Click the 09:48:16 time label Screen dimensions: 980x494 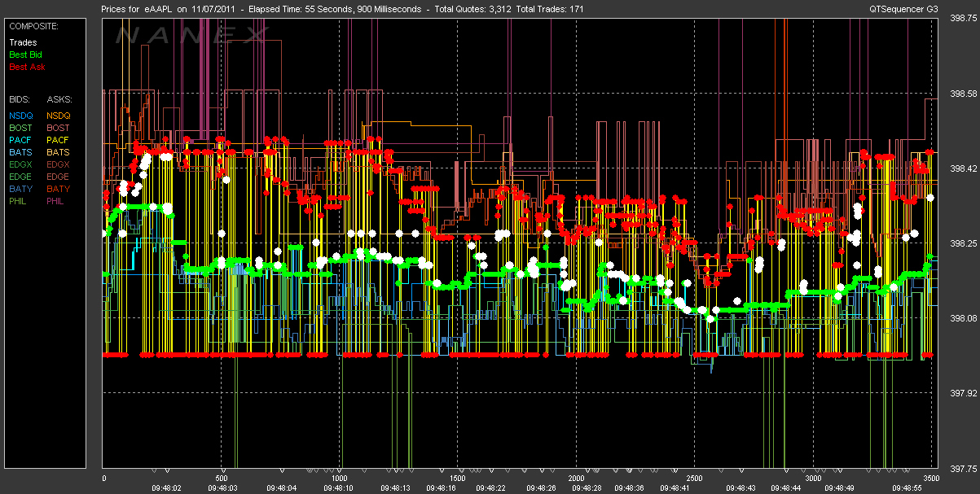[441, 488]
